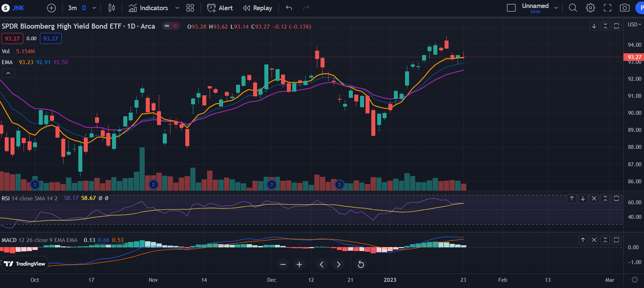
Task: Open the time interval dropdown arrow
Action: coord(94,8)
